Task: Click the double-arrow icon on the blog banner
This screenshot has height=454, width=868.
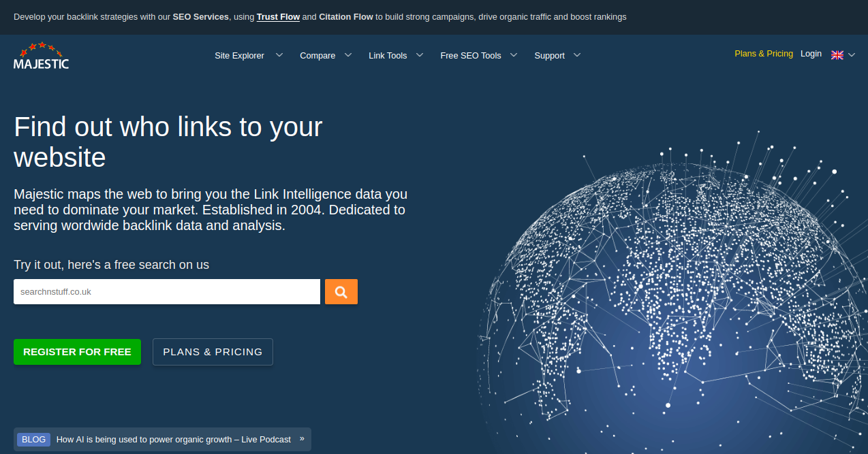Action: pos(301,439)
